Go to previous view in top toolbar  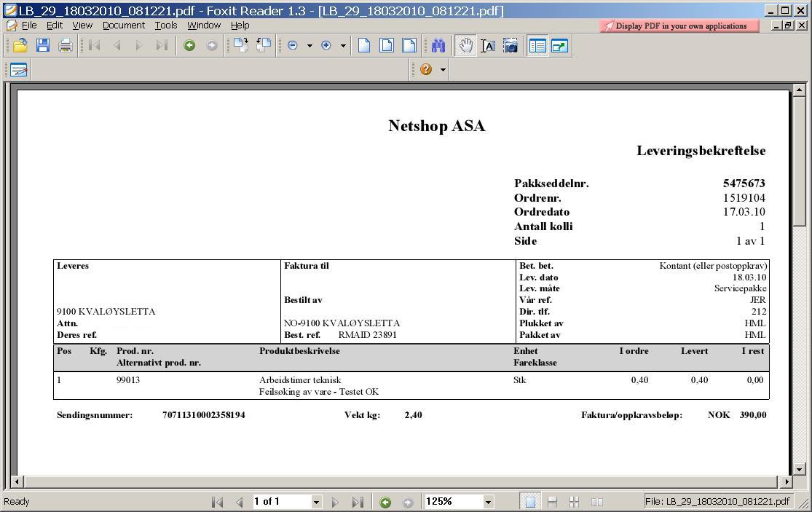coord(189,46)
